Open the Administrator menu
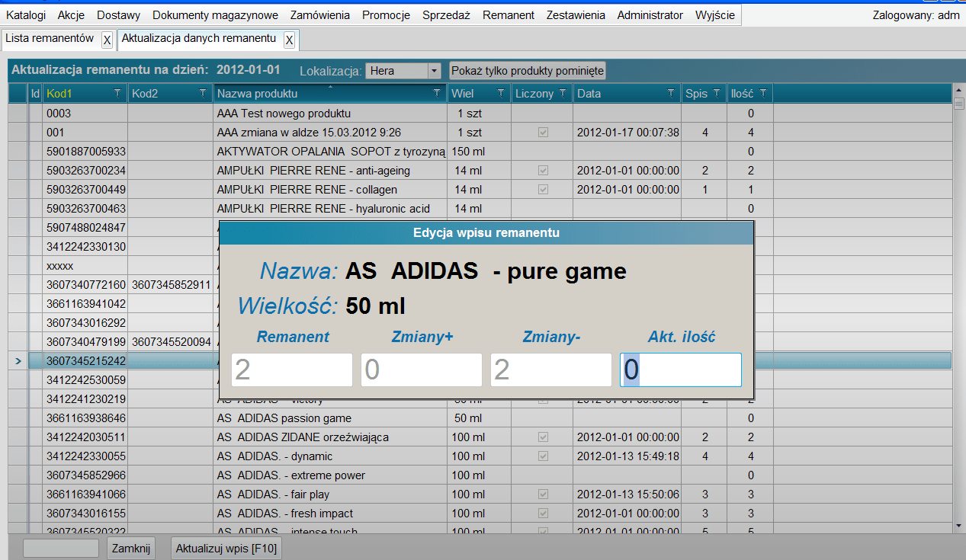The height and width of the screenshot is (560, 966). (x=650, y=15)
